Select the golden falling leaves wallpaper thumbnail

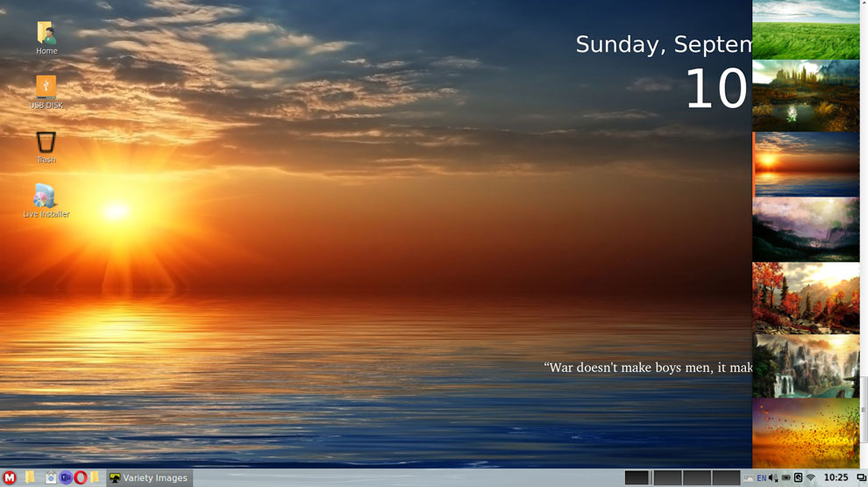pyautogui.click(x=806, y=433)
